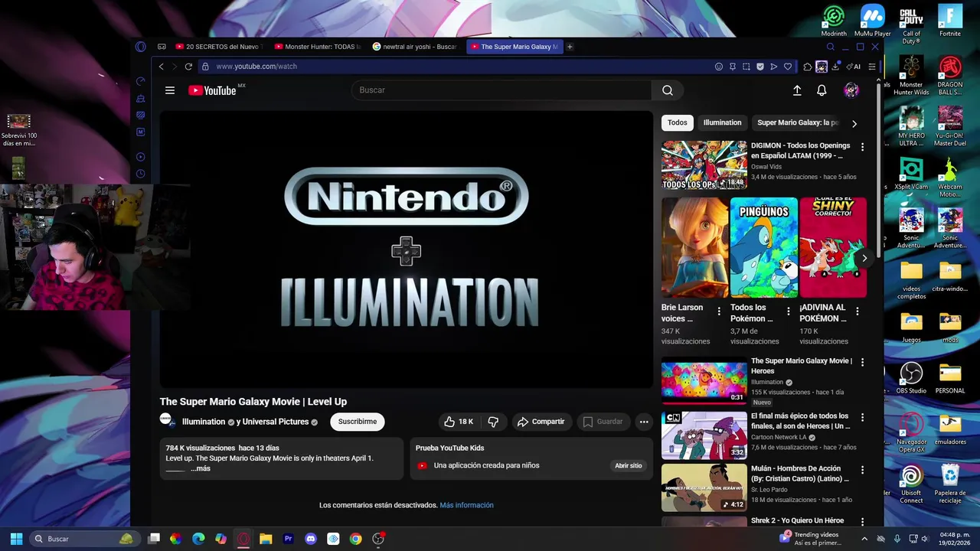Select Super Mario Galaxy filter chip

[798, 122]
